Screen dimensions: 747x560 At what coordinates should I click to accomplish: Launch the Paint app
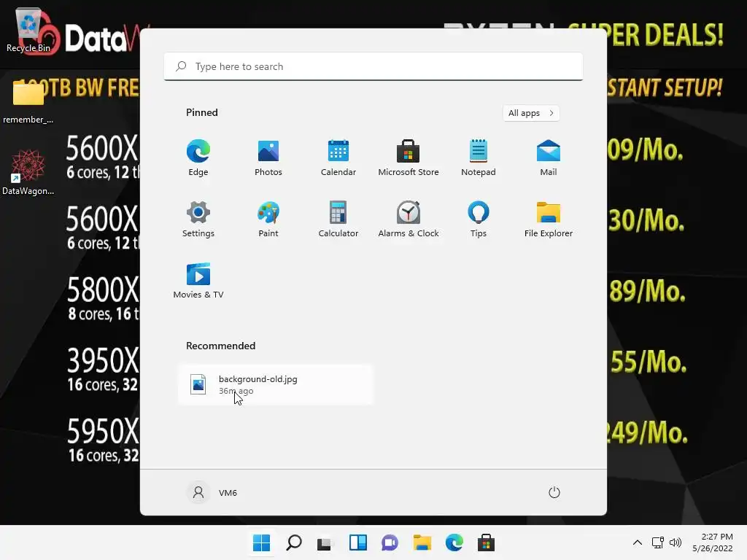pos(268,219)
